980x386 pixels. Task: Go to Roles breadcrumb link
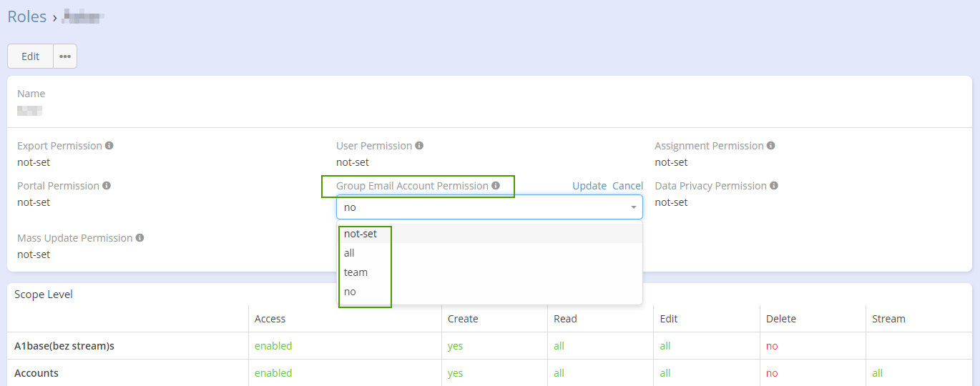(x=26, y=16)
